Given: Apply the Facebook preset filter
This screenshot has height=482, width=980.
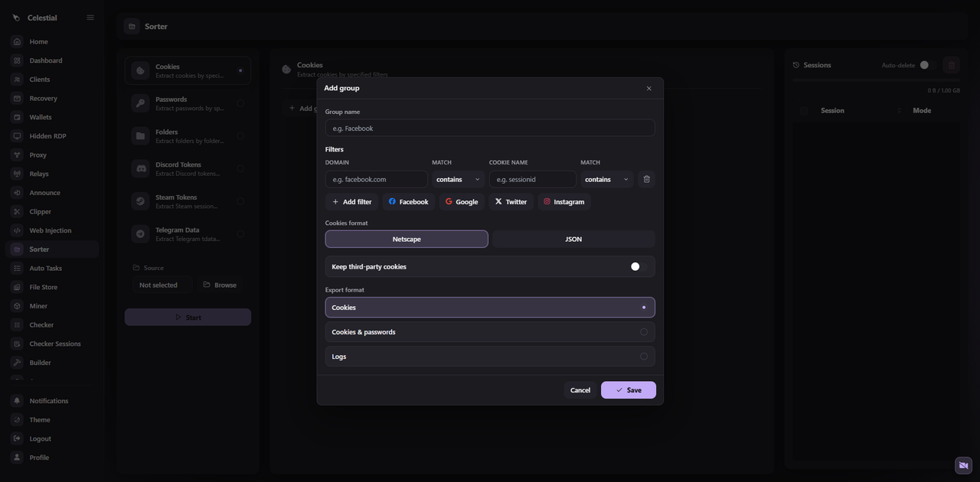Looking at the screenshot, I should point(409,202).
